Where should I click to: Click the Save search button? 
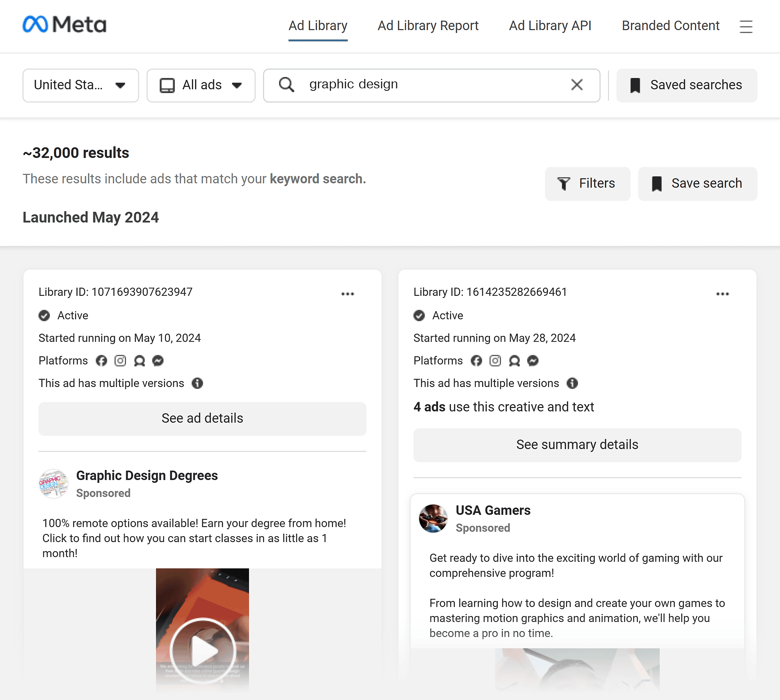click(x=697, y=184)
